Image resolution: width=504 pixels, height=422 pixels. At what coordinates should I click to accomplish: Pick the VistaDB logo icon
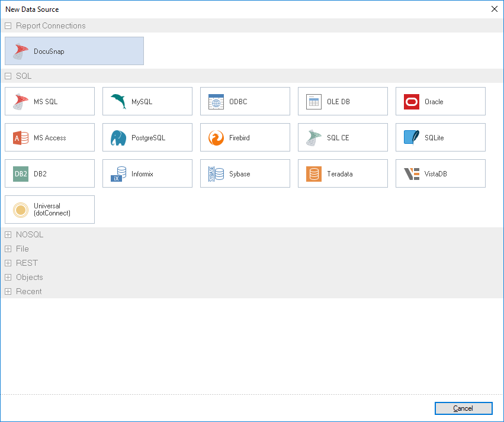click(x=412, y=174)
